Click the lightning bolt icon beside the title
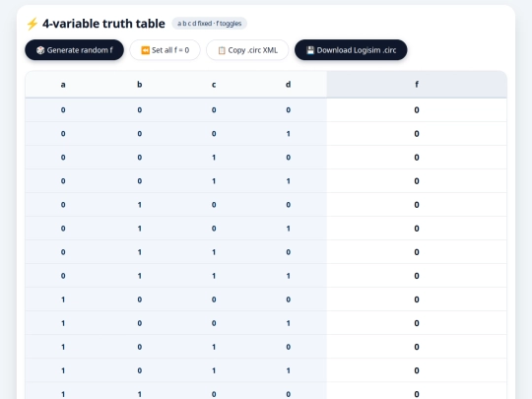The image size is (532, 399). (33, 24)
